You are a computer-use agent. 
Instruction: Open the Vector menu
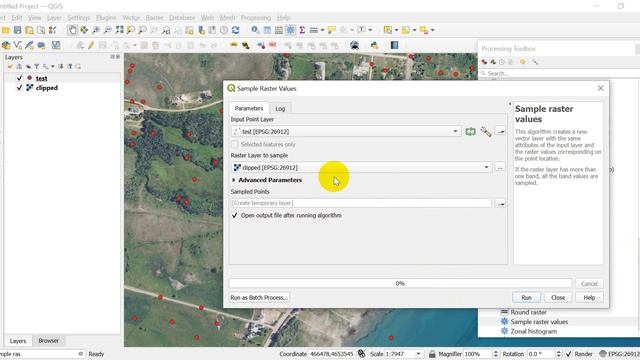(131, 18)
